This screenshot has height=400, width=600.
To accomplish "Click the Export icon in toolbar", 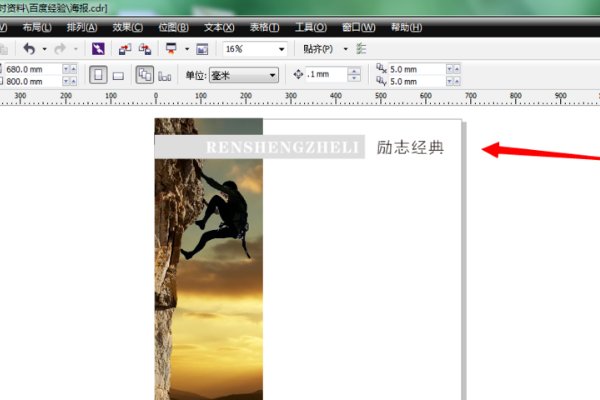I will pyautogui.click(x=145, y=48).
